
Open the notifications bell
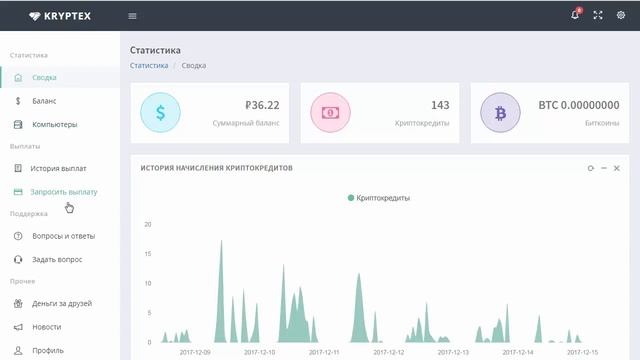(575, 15)
